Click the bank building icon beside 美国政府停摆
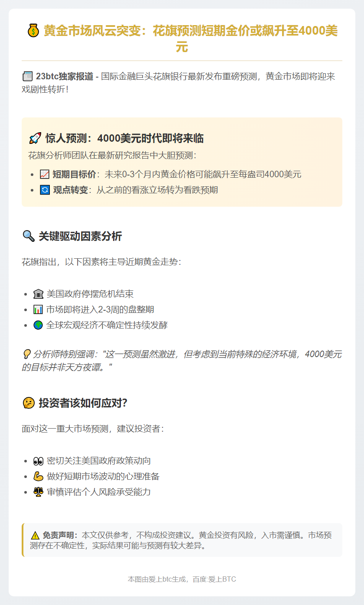Image resolution: width=364 pixels, height=605 pixels. point(38,294)
